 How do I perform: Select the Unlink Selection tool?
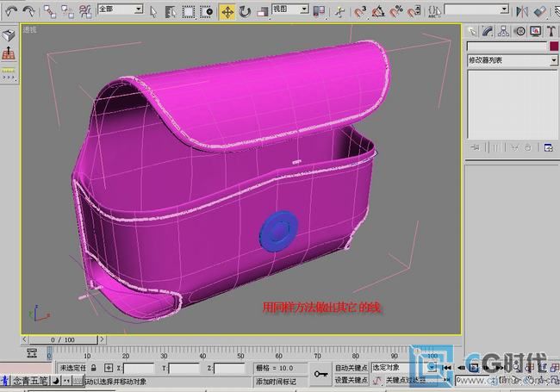(67, 12)
